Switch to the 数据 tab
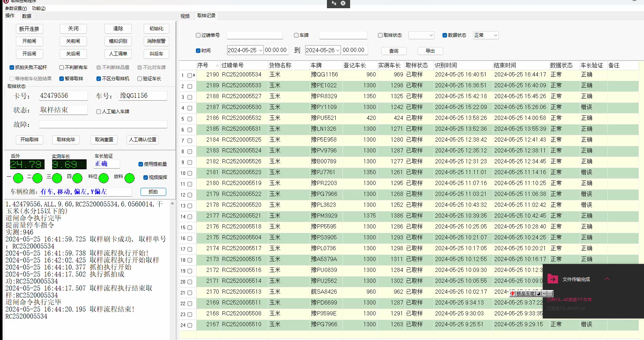Viewport: 644px width, 340px height. [27, 16]
